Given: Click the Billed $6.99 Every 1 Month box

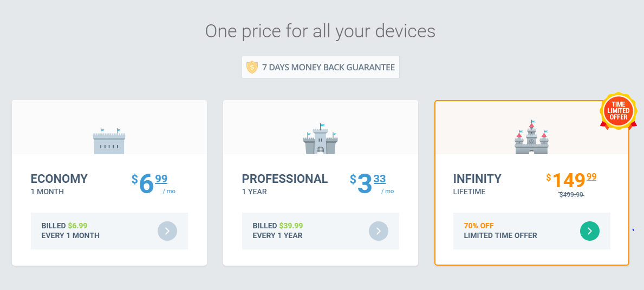Looking at the screenshot, I should coord(109,231).
